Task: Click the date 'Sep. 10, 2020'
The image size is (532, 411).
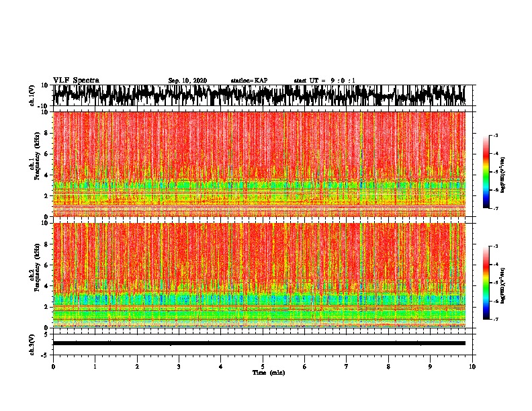Action: pyautogui.click(x=187, y=81)
